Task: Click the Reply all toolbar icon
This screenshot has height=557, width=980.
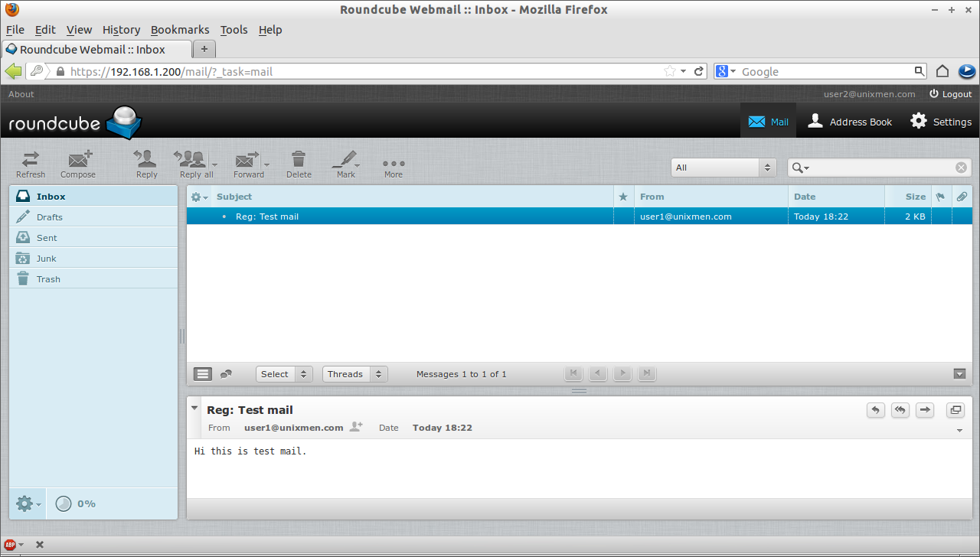Action: pos(191,164)
